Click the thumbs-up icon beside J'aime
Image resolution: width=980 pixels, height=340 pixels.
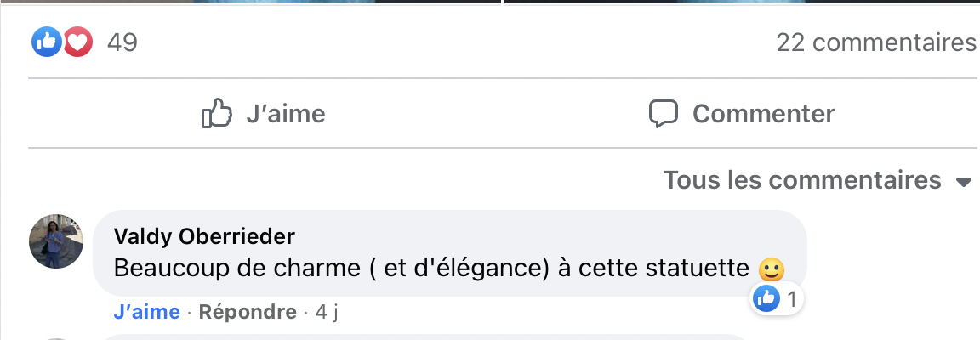click(x=216, y=114)
